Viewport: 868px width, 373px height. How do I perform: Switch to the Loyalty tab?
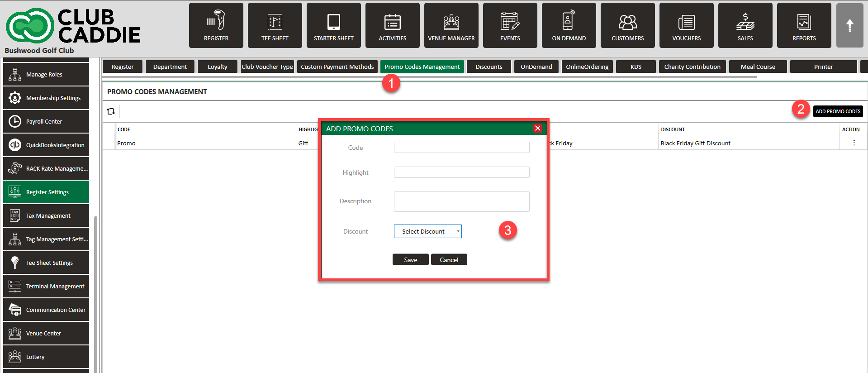click(x=217, y=67)
